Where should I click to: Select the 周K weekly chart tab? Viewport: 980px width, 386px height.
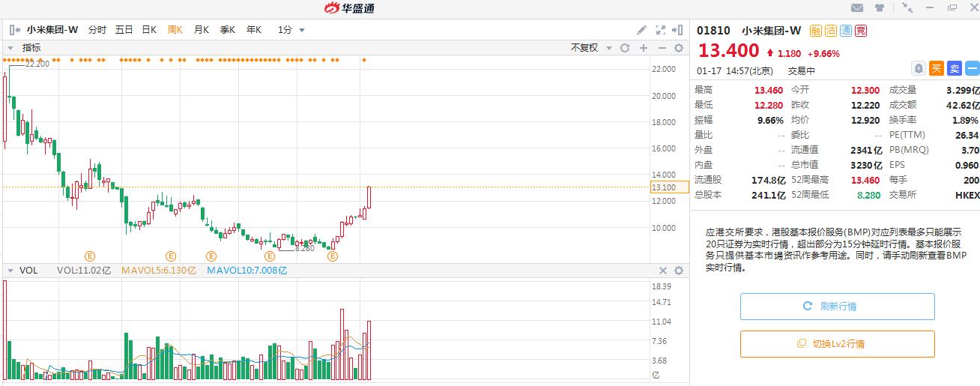[175, 30]
